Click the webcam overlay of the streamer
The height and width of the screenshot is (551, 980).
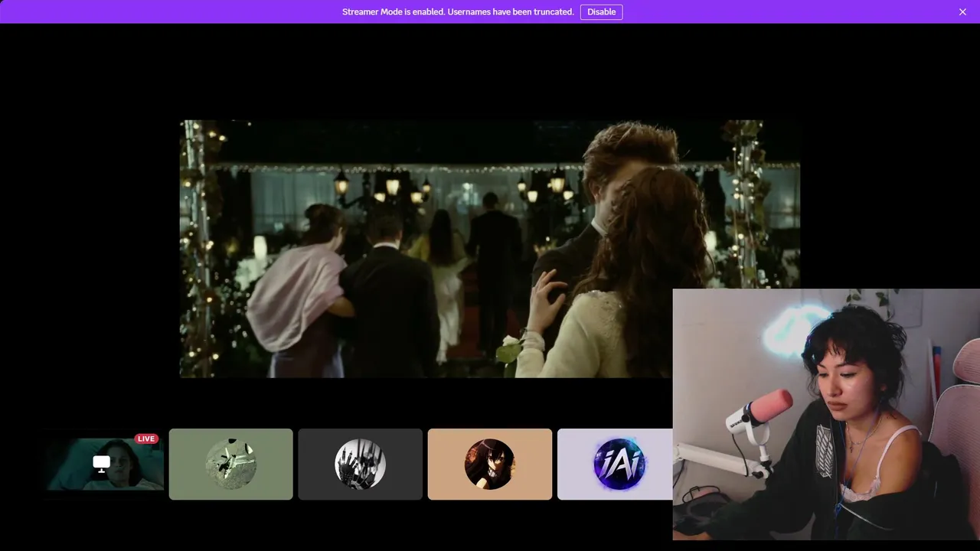[x=826, y=414]
